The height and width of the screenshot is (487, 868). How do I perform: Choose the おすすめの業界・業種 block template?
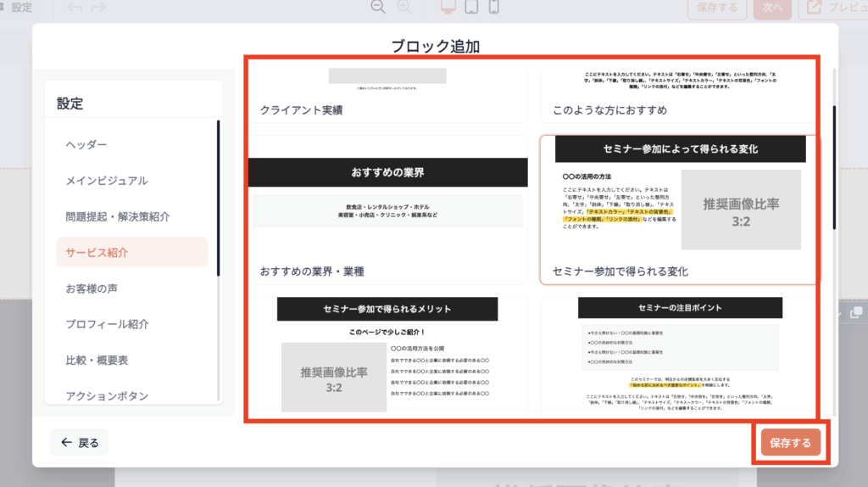pos(387,210)
